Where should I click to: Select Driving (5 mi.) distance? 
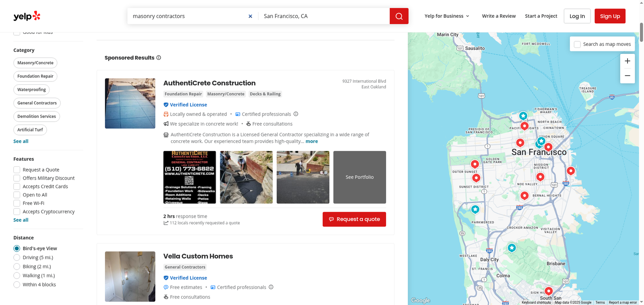tap(17, 257)
